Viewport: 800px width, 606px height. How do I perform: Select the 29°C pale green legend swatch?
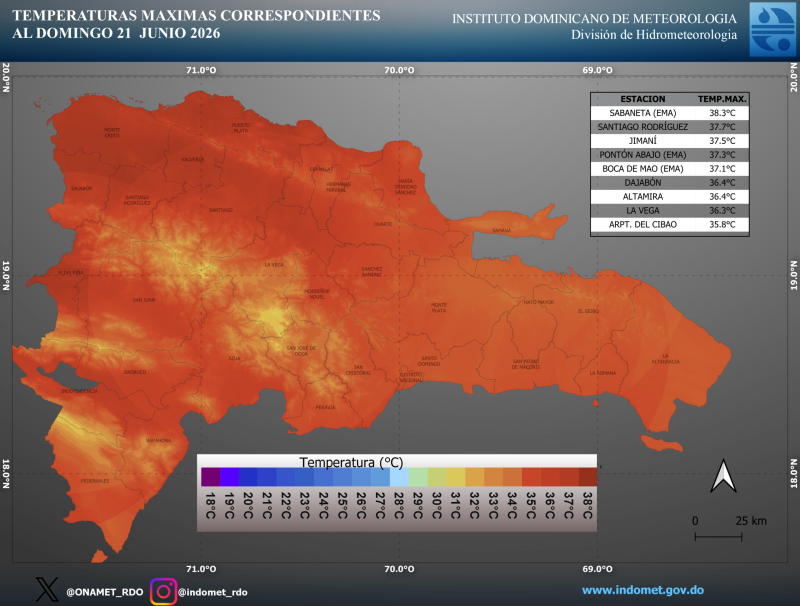(x=418, y=477)
